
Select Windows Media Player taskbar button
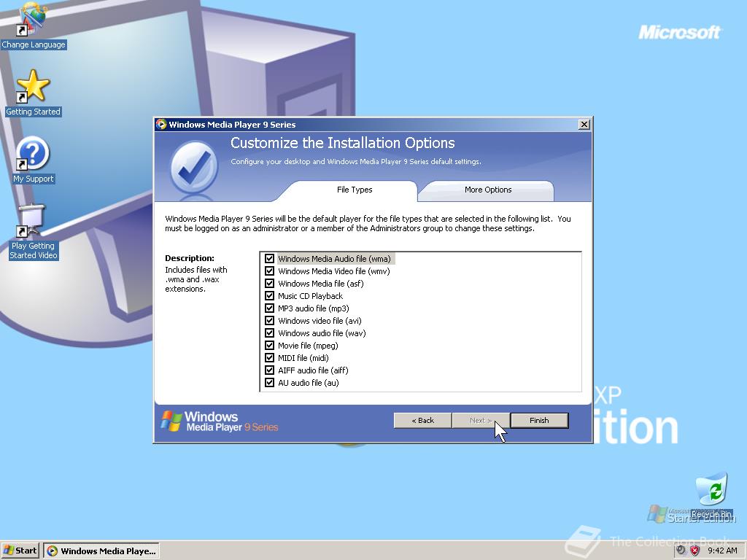tap(101, 551)
